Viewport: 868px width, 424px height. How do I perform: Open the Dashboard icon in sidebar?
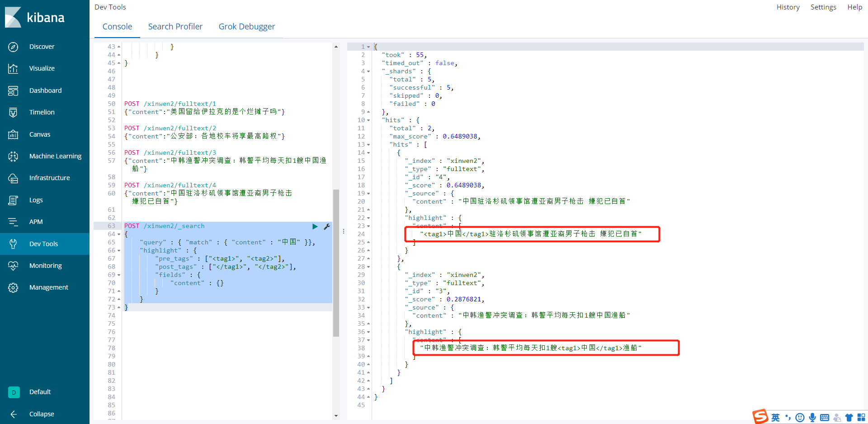point(13,91)
